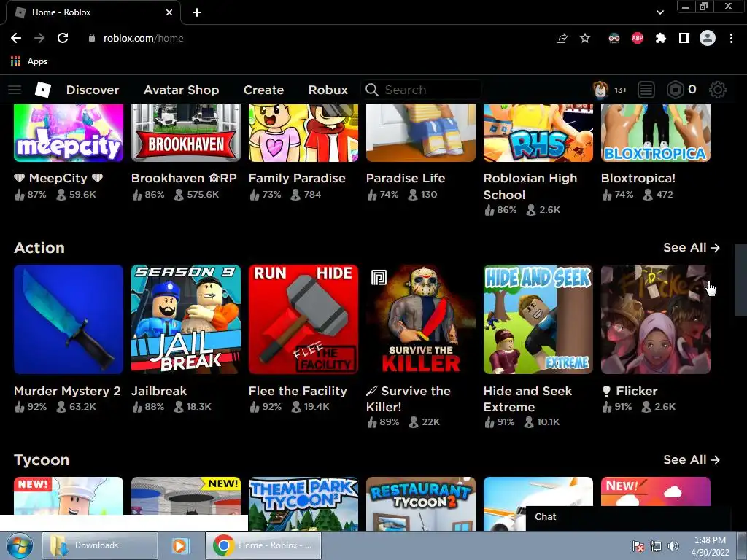Image resolution: width=747 pixels, height=560 pixels.
Task: Reload the Roblox page
Action: coord(63,38)
